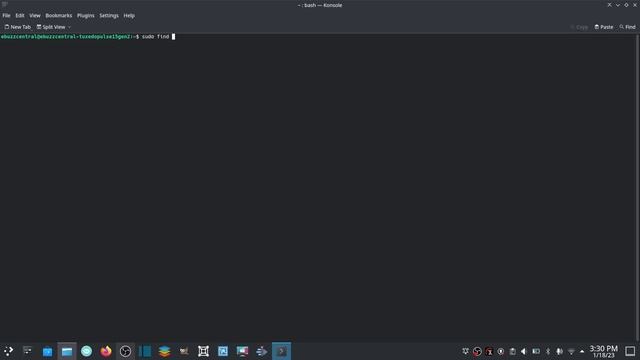Expand the Split View dropdown arrow

click(x=69, y=27)
